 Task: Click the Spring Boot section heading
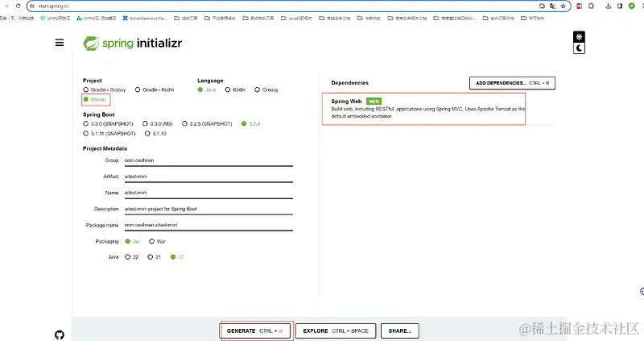tap(98, 114)
